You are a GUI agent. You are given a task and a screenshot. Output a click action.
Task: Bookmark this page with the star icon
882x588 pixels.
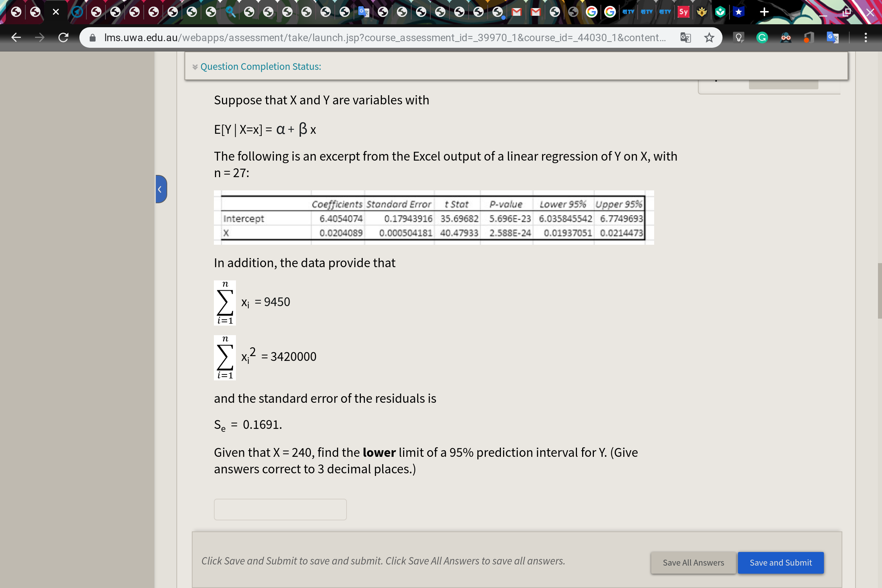click(709, 37)
